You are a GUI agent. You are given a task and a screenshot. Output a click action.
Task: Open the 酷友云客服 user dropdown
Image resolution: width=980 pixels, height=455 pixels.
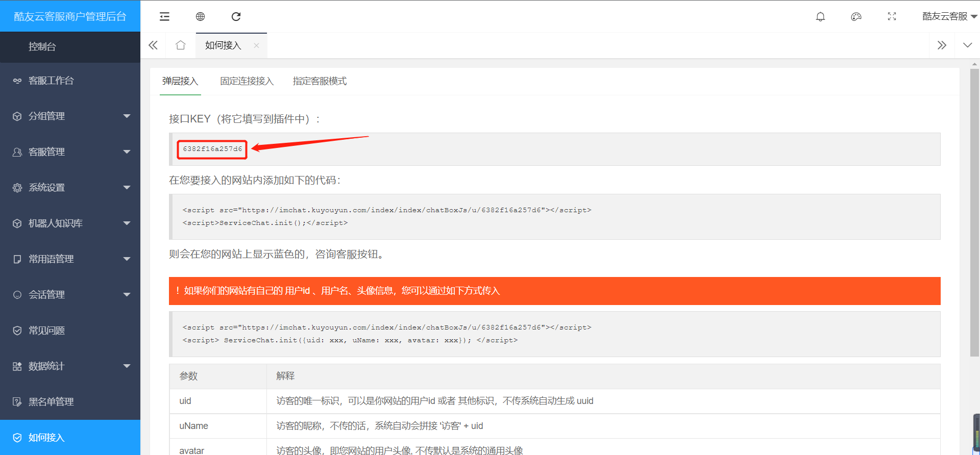point(949,16)
